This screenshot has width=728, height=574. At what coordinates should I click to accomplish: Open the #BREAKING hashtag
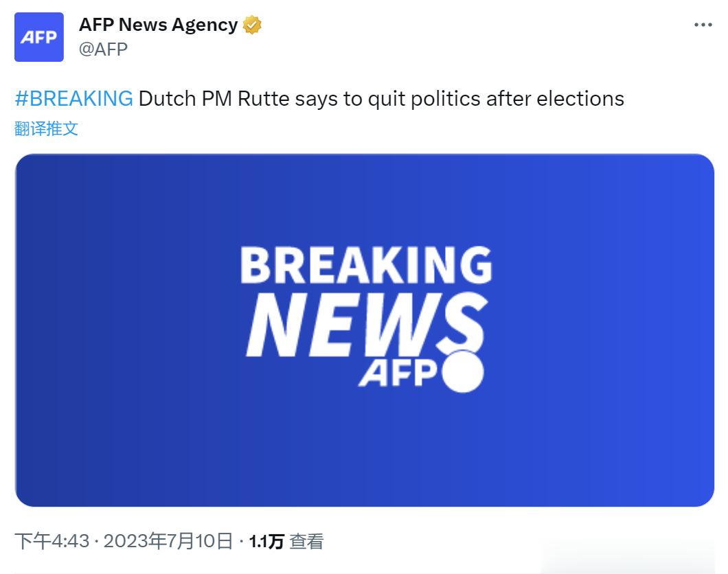tap(73, 98)
